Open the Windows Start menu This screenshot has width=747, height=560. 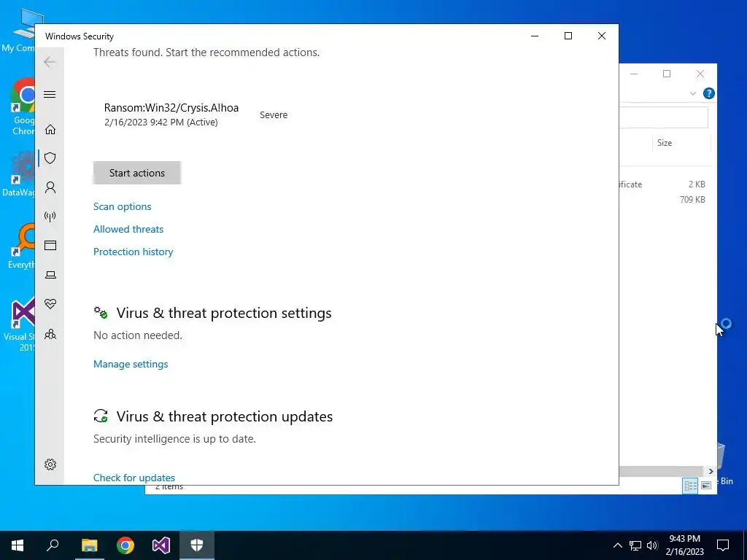18,545
